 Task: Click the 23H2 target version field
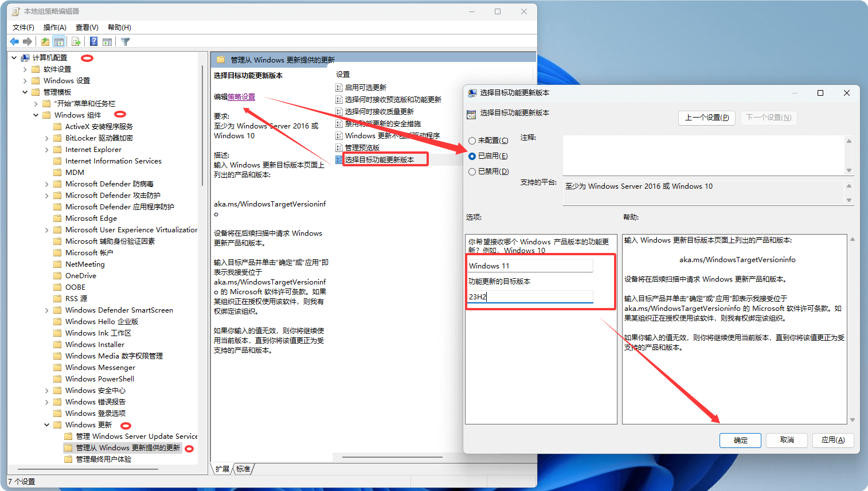tap(530, 297)
